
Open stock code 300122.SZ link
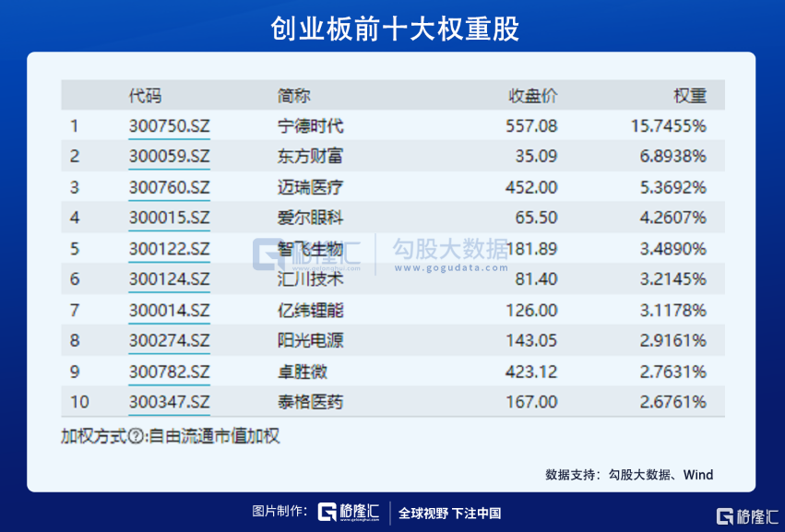click(169, 249)
